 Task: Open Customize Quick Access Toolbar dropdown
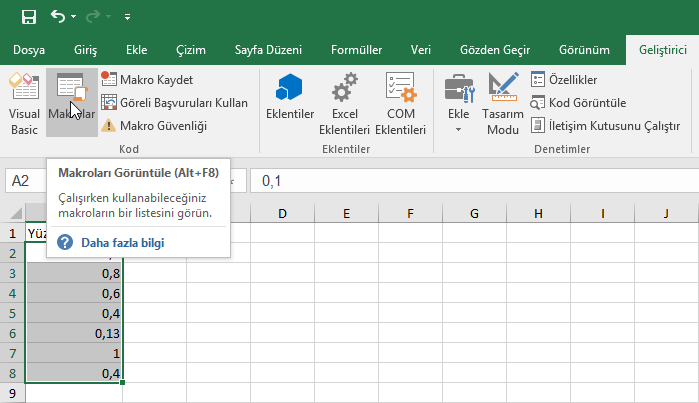click(x=127, y=17)
